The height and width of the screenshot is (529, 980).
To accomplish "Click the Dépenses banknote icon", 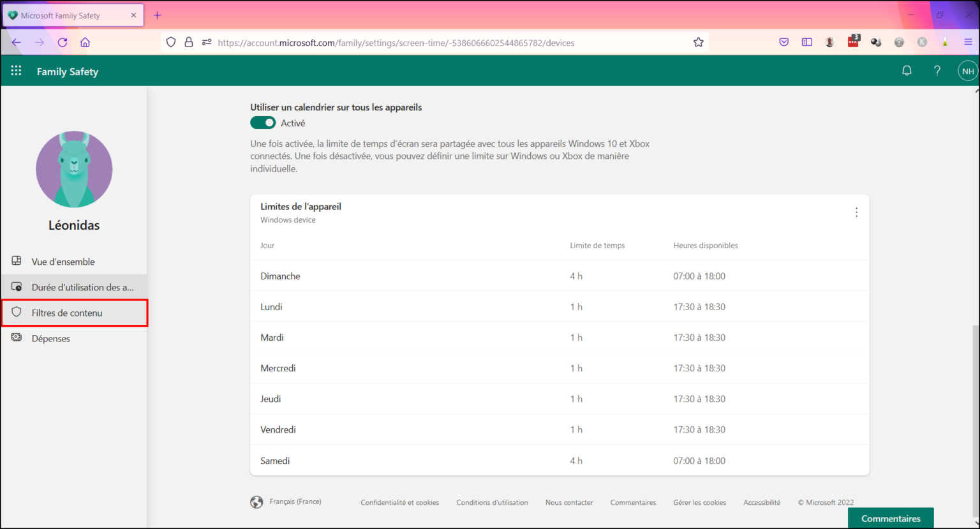I will coord(17,338).
